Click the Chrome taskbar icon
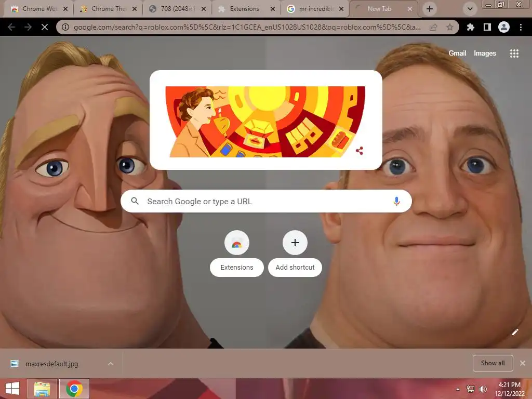 pyautogui.click(x=74, y=389)
